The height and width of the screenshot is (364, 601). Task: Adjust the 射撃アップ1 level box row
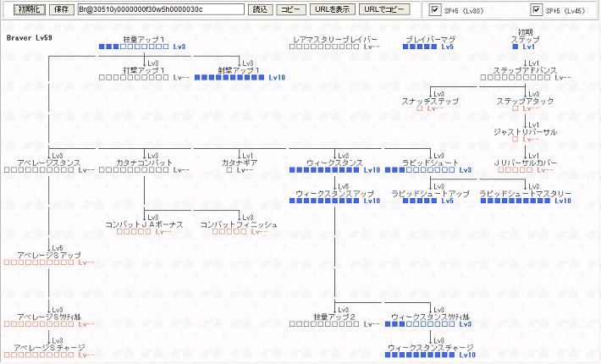coord(229,77)
